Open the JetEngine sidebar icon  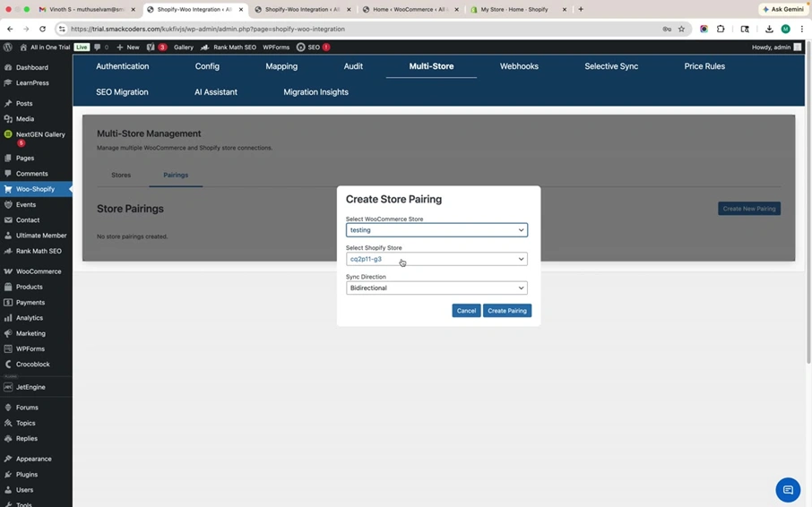coord(8,387)
